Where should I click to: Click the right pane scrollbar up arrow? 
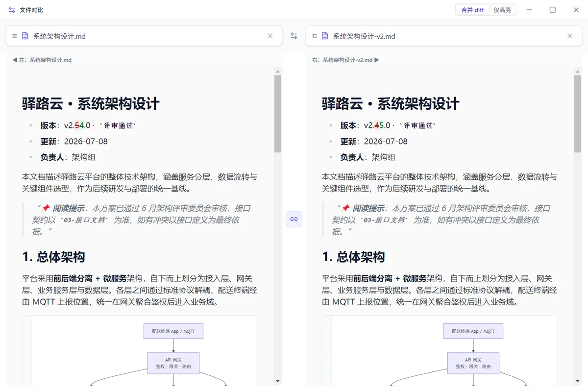(x=578, y=72)
